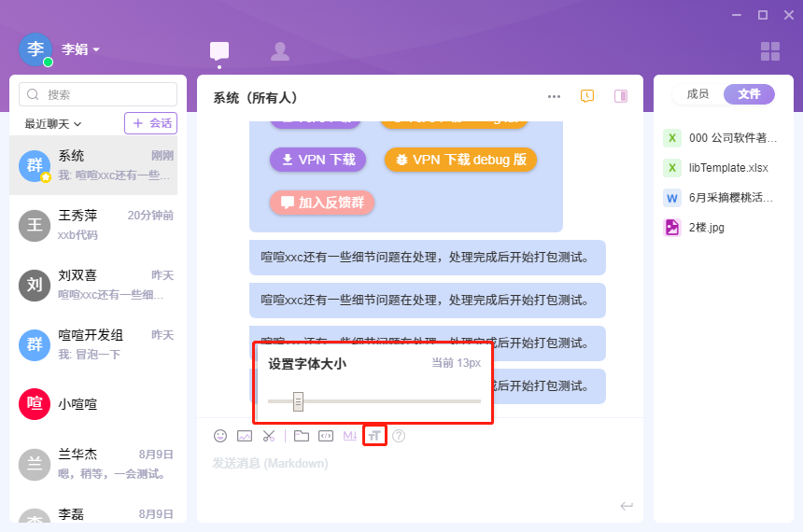Screen dimensions: 803x532
Task: Expand the 最近聊天 filter dropdown
Action: pyautogui.click(x=53, y=123)
